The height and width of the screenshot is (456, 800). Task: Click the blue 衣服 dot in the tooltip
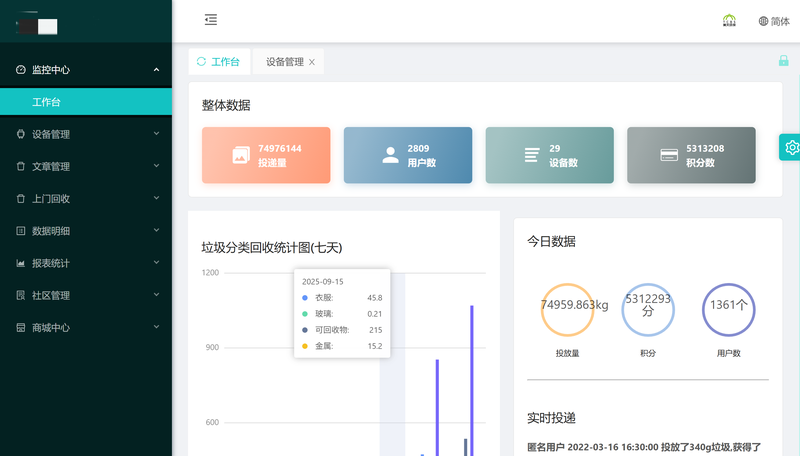(305, 298)
